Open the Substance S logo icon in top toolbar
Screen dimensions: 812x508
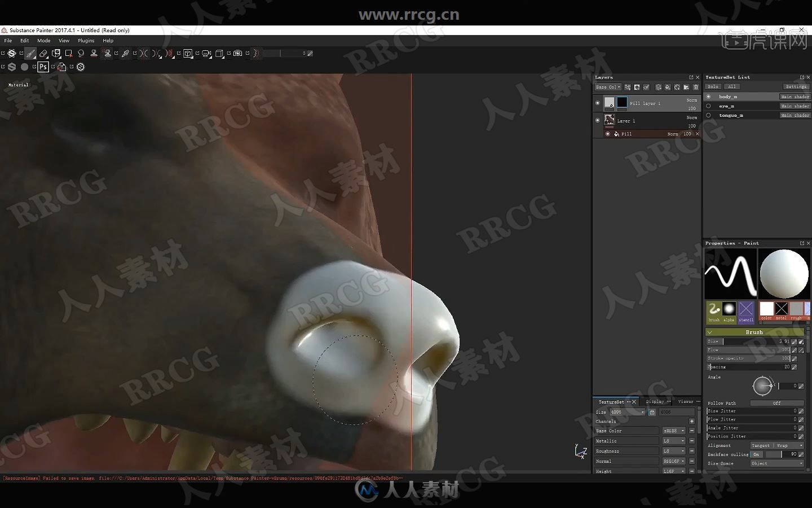coord(11,53)
